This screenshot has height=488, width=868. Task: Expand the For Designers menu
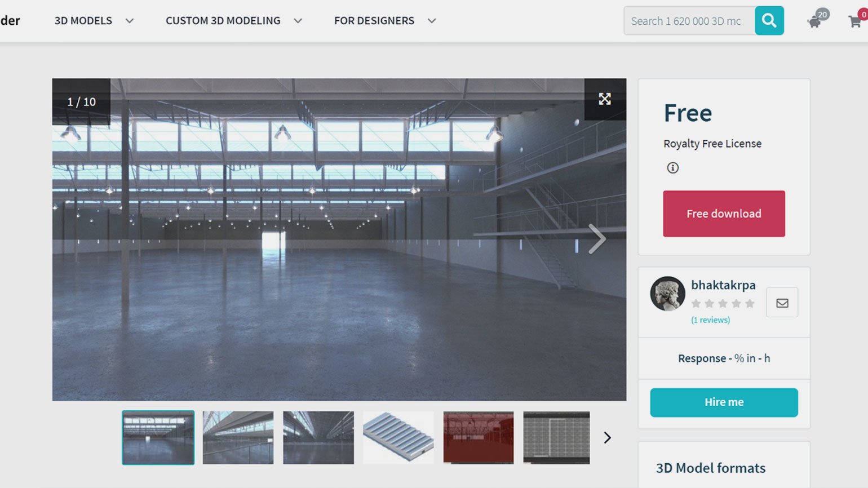[385, 21]
